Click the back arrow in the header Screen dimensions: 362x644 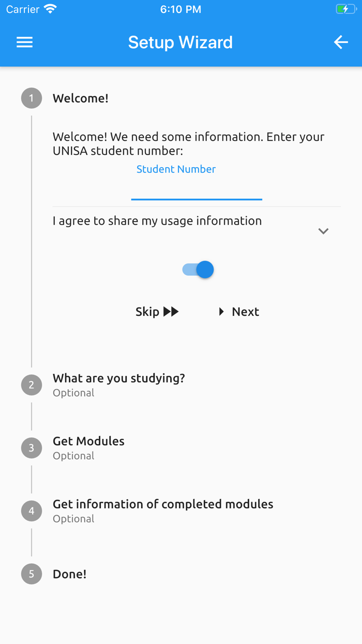click(341, 42)
